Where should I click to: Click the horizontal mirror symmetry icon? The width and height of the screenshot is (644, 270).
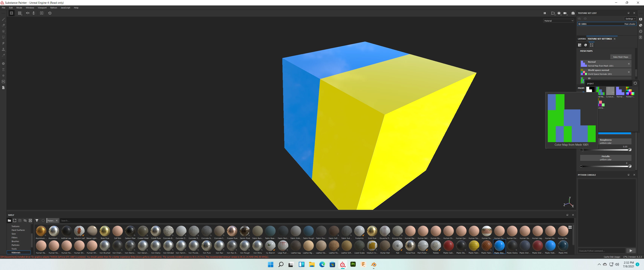[28, 13]
